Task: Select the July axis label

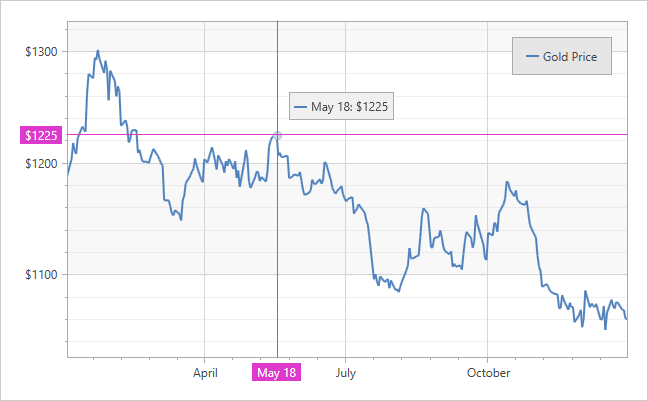Action: tap(345, 373)
